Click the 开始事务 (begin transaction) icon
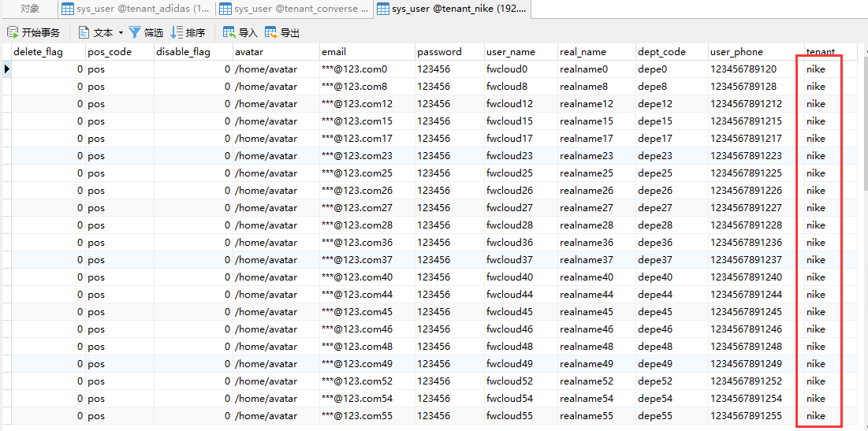Viewport: 868px width, 431px height. click(13, 32)
